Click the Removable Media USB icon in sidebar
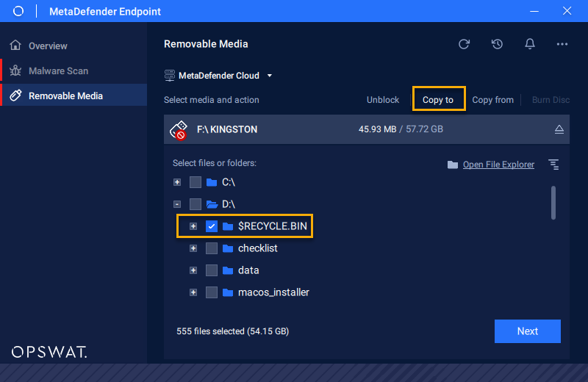Viewport: 588px width, 382px height. (x=15, y=95)
